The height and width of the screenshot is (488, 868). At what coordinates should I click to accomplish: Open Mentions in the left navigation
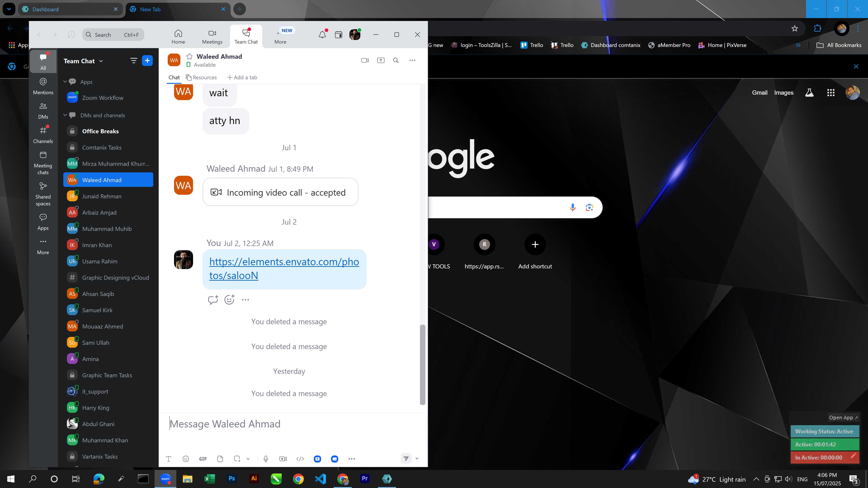(x=43, y=86)
